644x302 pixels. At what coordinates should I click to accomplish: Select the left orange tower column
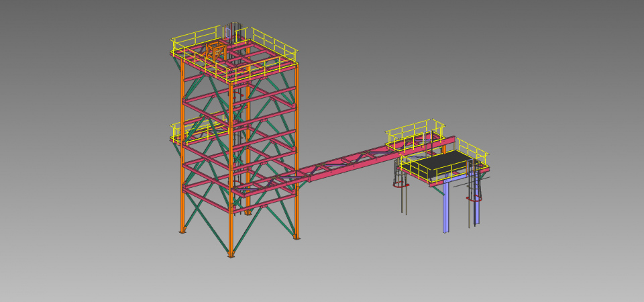[x=182, y=174]
